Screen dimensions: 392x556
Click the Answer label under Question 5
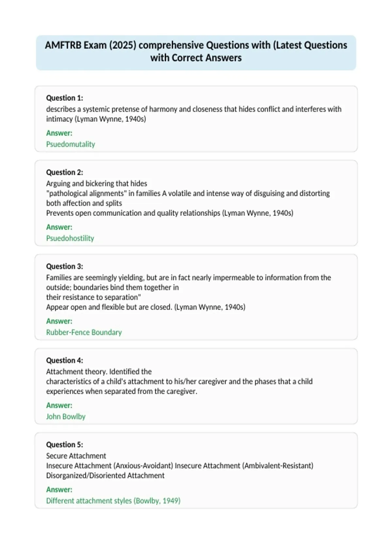coord(59,490)
